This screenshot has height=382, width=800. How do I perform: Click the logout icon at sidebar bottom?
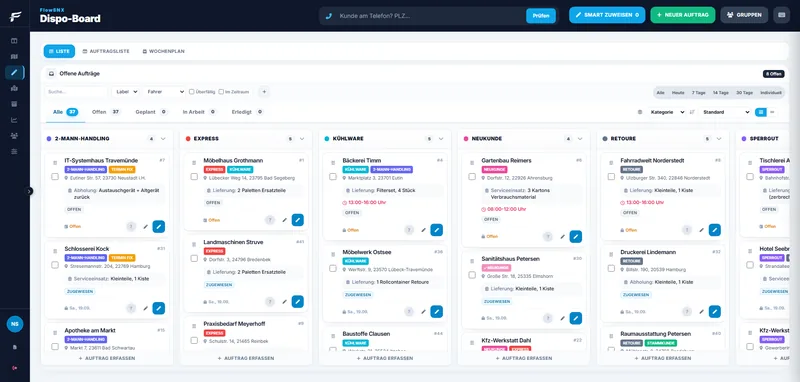(14, 368)
